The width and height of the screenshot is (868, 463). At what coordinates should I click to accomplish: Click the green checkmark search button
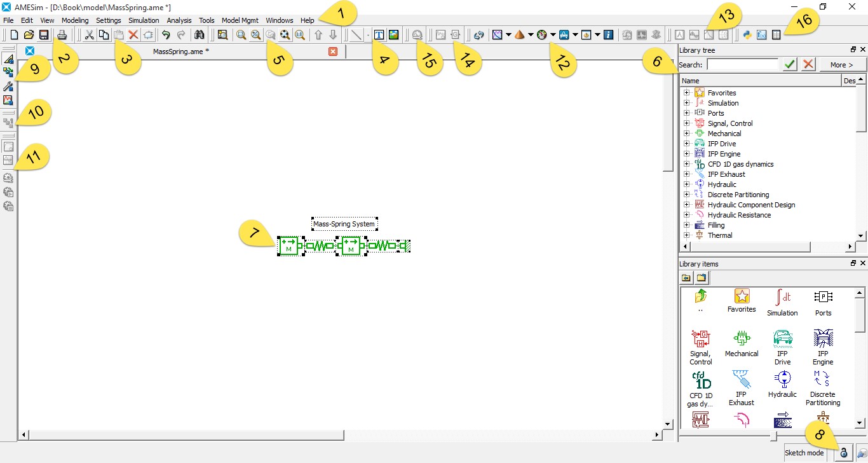coord(789,64)
